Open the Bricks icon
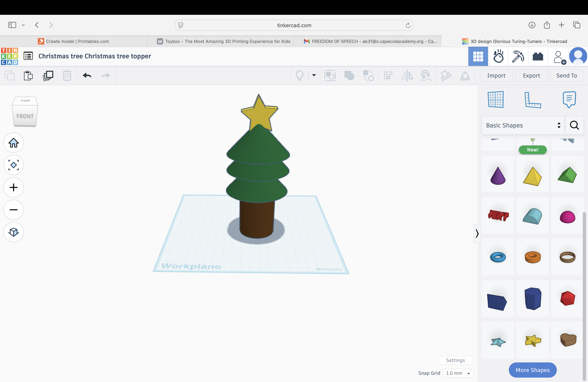Viewport: 588px width, 382px height. 538,57
